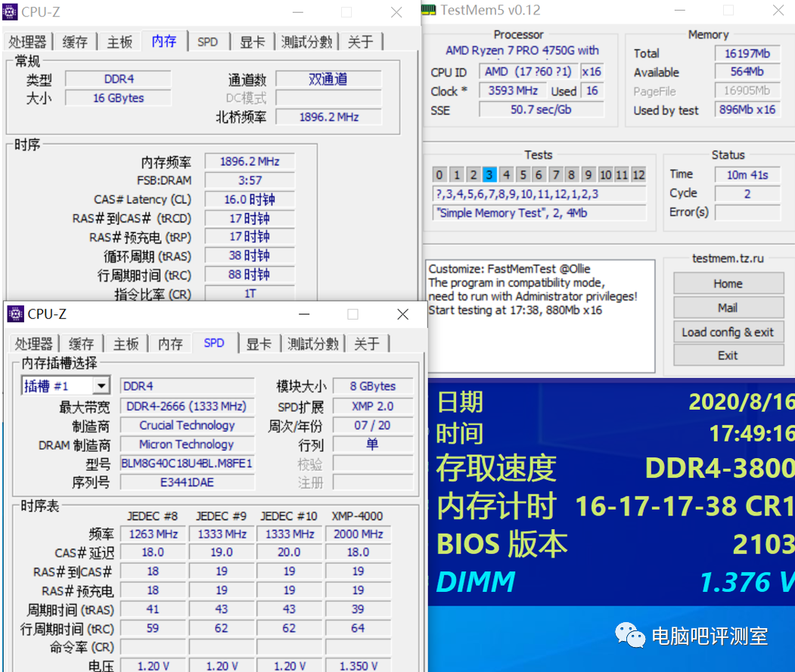This screenshot has height=672, width=795.
Task: Minimize the TestMem5 window
Action: pos(681,10)
